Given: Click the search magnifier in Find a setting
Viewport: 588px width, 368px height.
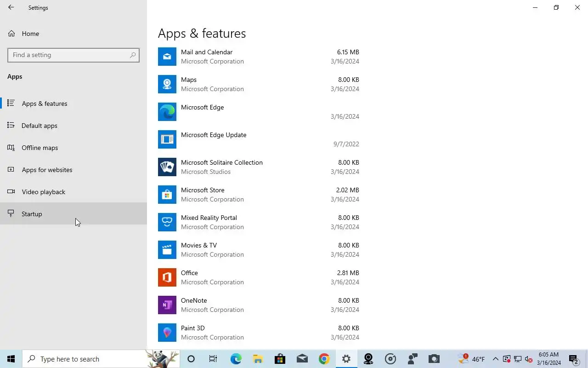Looking at the screenshot, I should [133, 55].
